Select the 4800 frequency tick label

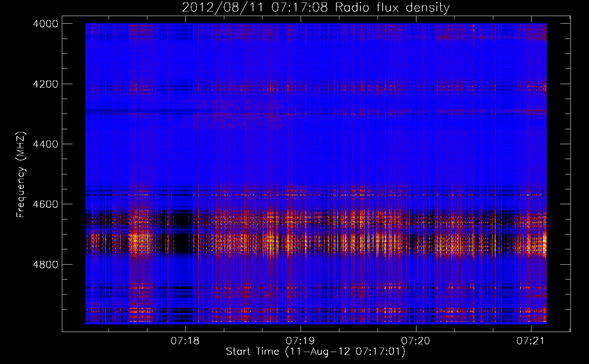(46, 265)
